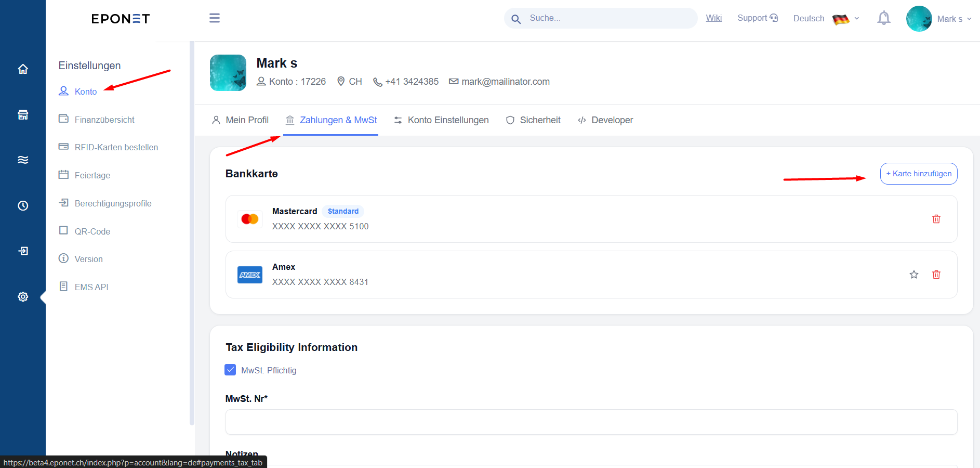Expand the Deutsch language dropdown
Image resolution: width=980 pixels, height=468 pixels.
coord(826,19)
